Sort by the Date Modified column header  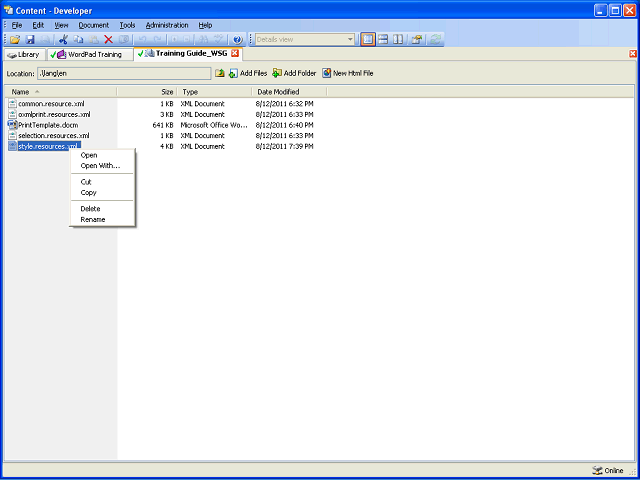289,92
